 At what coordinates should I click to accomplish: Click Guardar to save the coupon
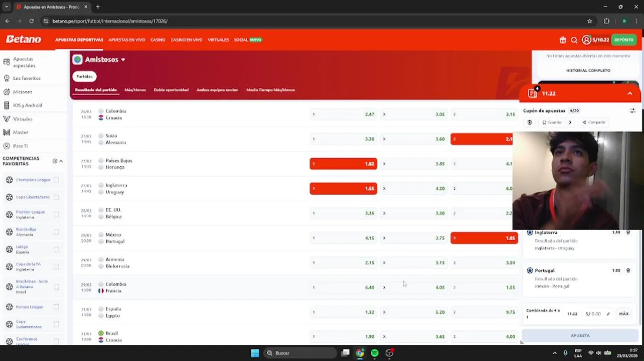coord(552,122)
